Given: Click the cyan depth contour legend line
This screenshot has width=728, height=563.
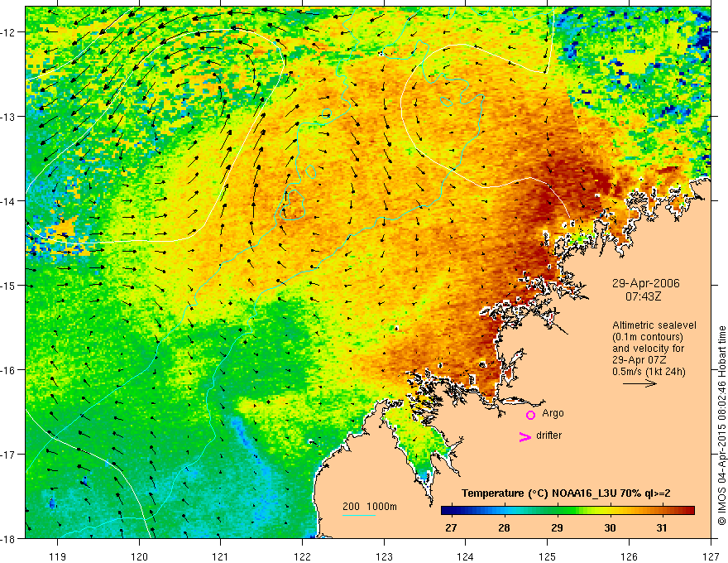Looking at the screenshot, I should pyautogui.click(x=359, y=515).
